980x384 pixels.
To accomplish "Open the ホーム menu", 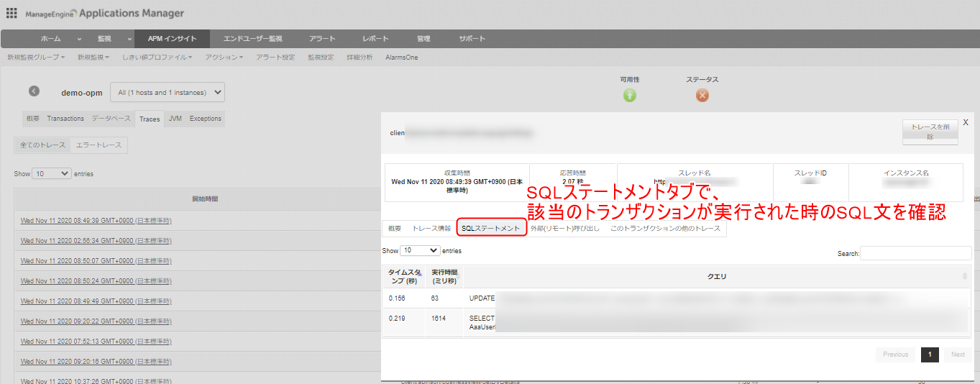I will (x=50, y=39).
